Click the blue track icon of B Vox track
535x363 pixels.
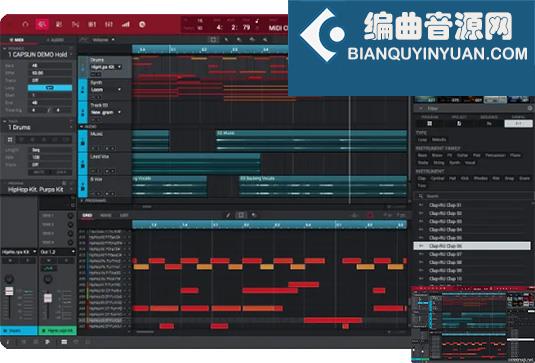point(83,186)
